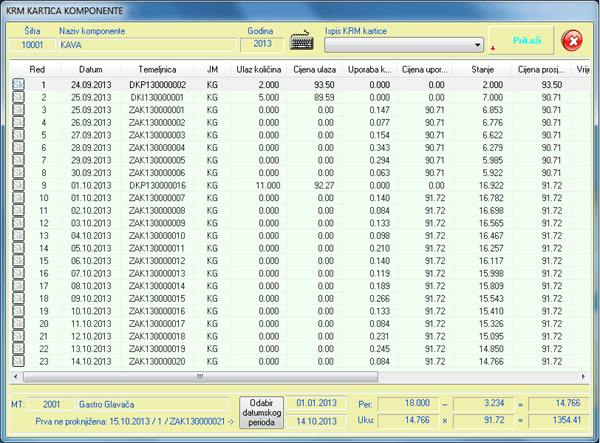This screenshot has width=600, height=443.
Task: Click the row icon for row 15
Action: coord(18,260)
